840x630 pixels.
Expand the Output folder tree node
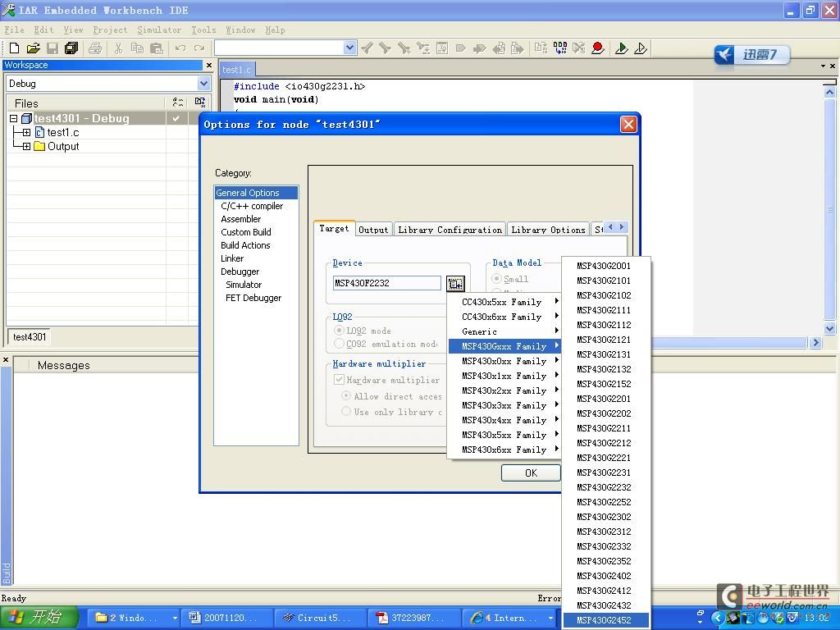coord(26,146)
